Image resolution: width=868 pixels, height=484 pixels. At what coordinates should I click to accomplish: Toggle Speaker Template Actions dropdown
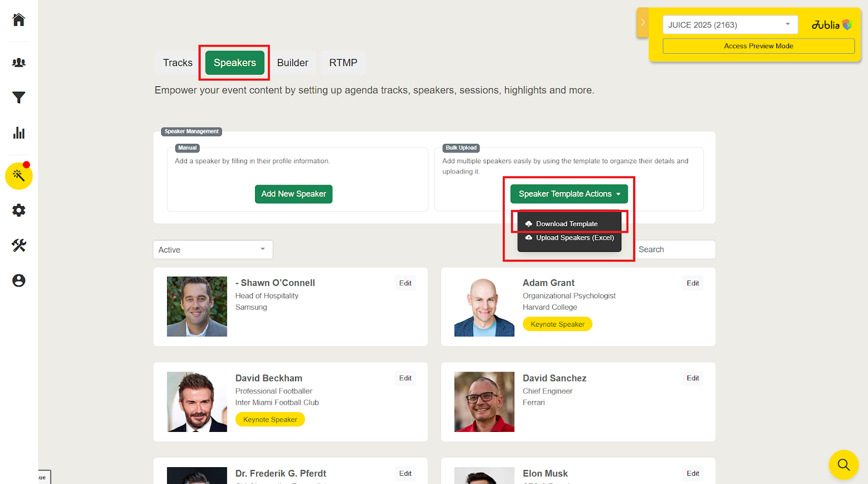(569, 194)
